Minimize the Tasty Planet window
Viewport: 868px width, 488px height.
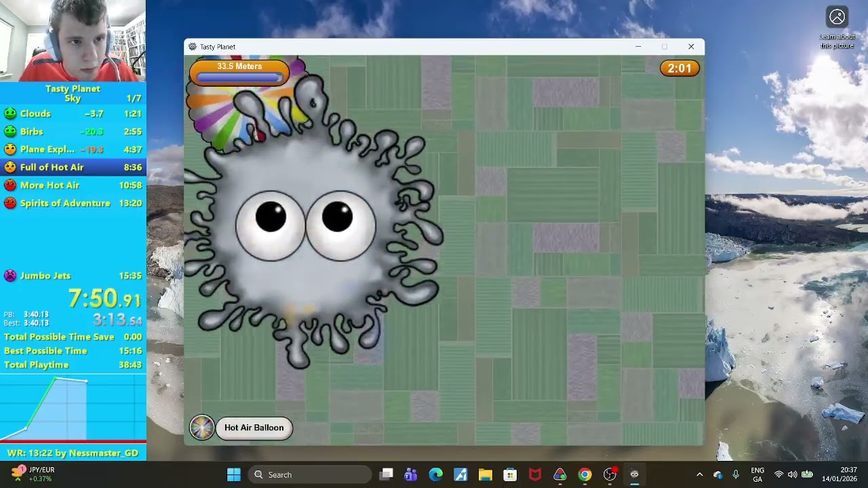point(638,47)
